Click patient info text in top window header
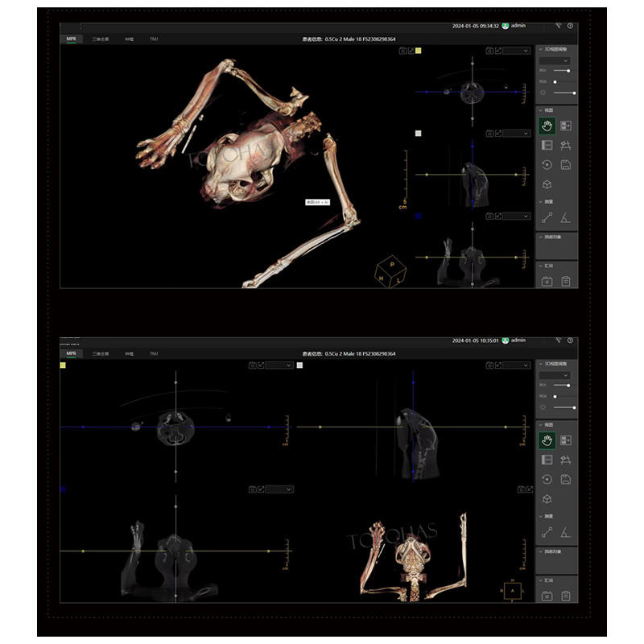Viewport: 644px width, 644px height. click(x=349, y=39)
